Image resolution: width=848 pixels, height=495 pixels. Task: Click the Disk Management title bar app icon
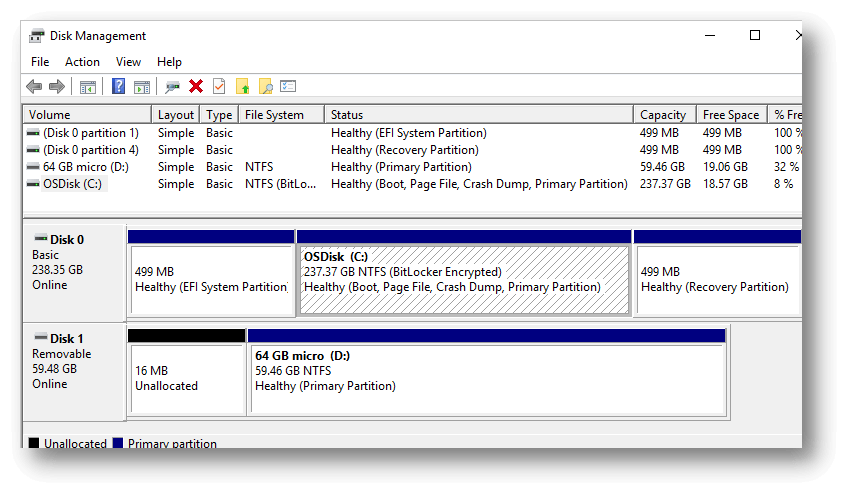point(37,36)
